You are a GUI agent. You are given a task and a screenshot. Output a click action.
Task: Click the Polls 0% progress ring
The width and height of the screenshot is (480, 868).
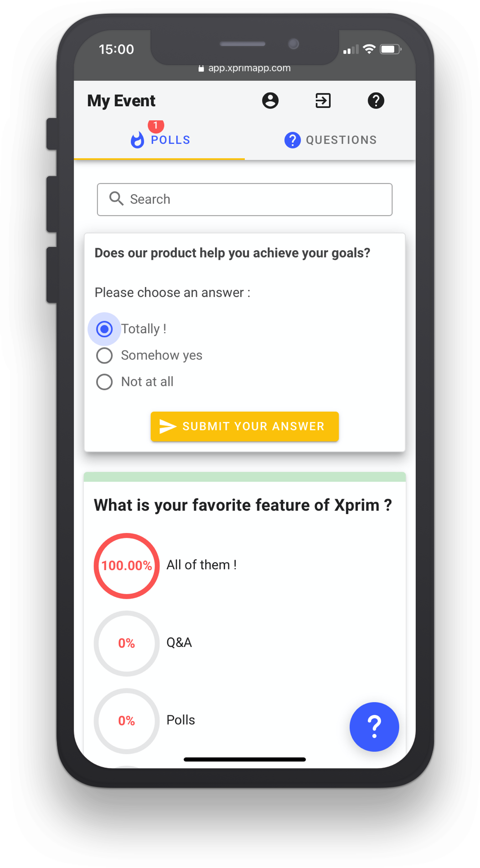127,720
